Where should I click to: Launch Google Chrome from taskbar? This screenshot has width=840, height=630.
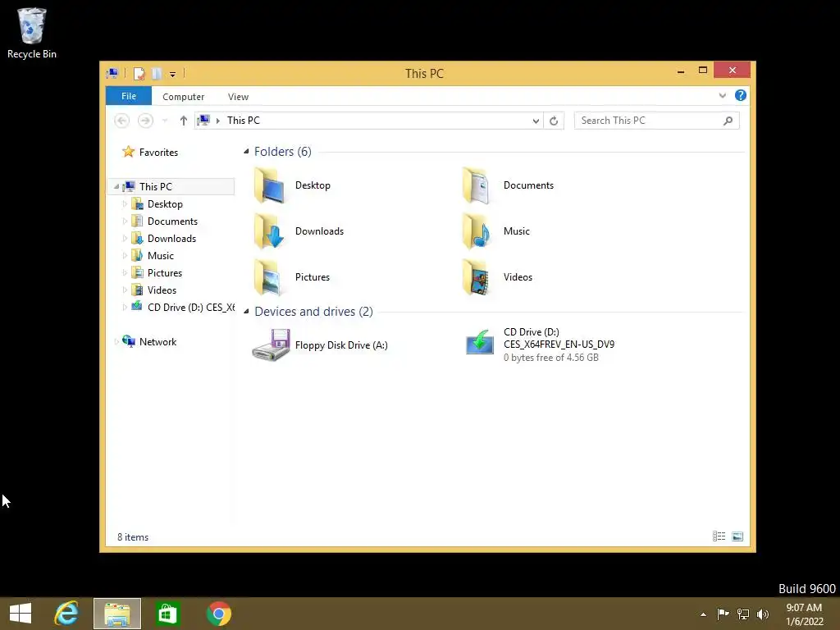pos(218,614)
